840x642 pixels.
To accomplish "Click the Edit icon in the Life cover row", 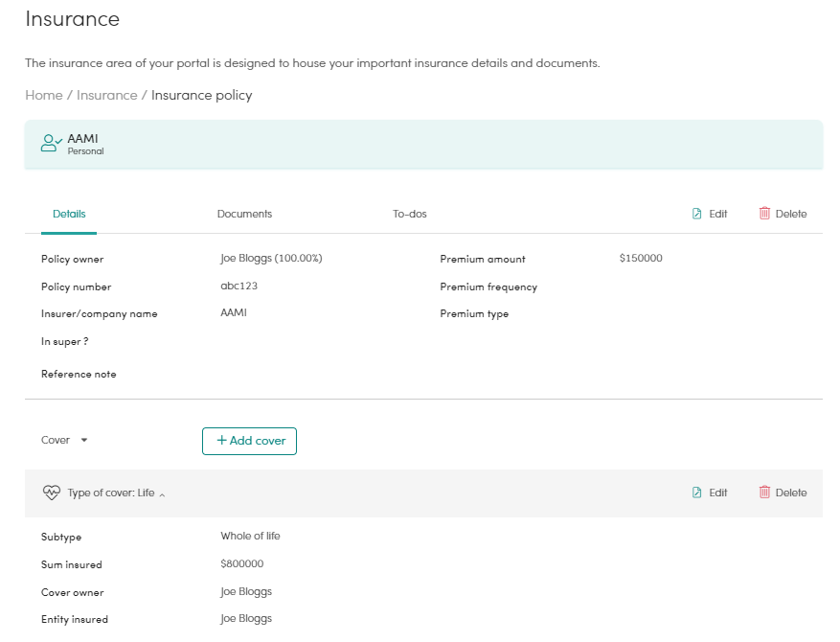I will pos(696,493).
